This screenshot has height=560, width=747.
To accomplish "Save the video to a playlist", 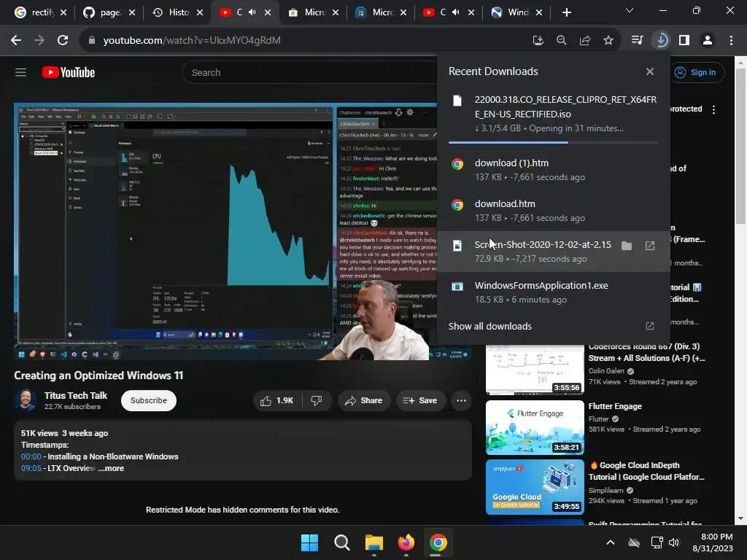I will coord(419,400).
